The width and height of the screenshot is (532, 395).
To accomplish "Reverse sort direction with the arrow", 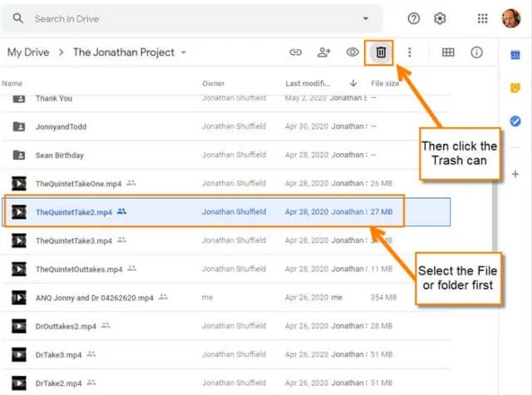I will point(352,83).
